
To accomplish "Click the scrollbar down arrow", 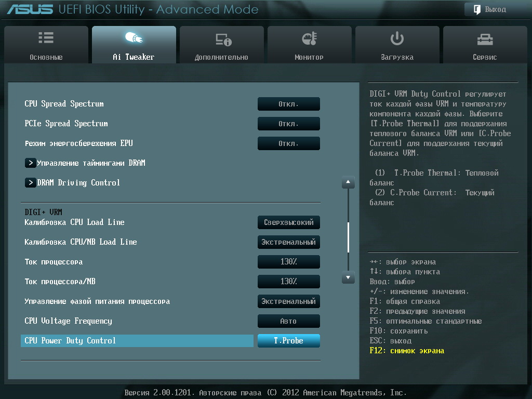I will click(x=348, y=278).
